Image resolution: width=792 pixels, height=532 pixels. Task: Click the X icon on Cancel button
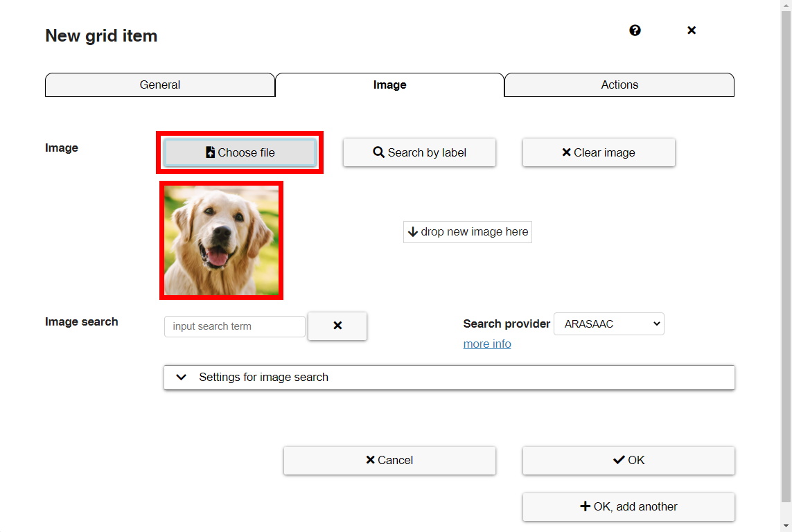click(370, 459)
